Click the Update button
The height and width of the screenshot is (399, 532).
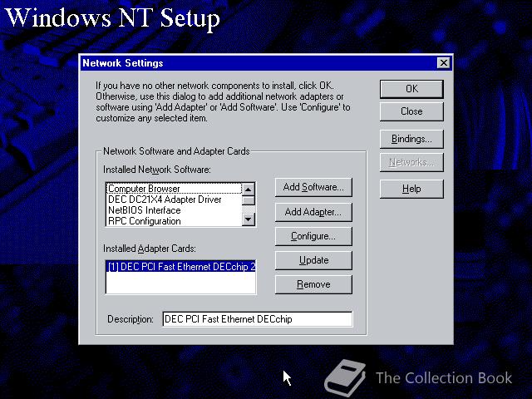click(313, 260)
